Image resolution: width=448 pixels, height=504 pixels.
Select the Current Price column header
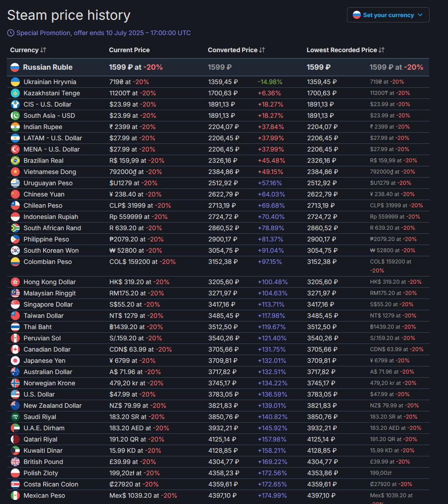(129, 50)
